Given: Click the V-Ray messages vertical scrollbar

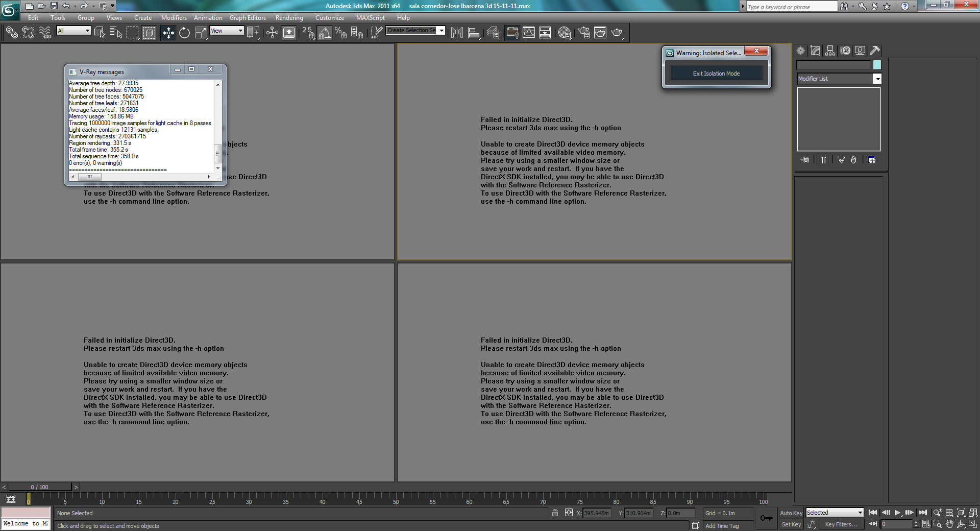Looking at the screenshot, I should point(218,126).
